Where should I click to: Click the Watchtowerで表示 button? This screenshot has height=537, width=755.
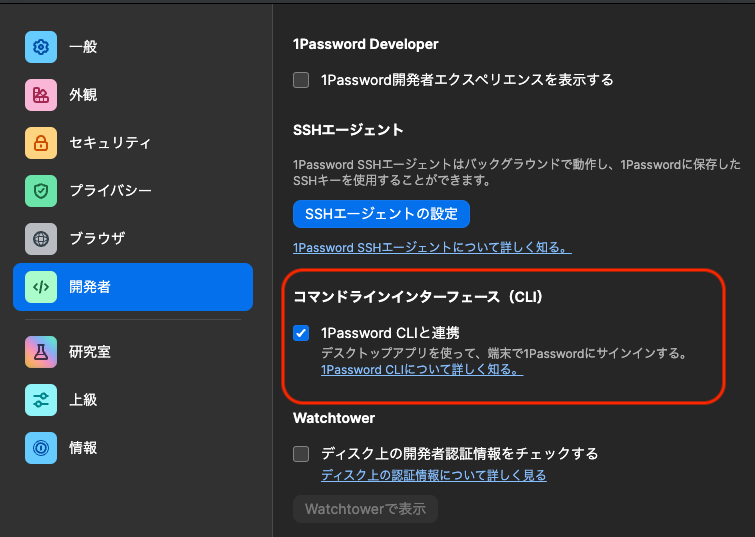[x=365, y=509]
